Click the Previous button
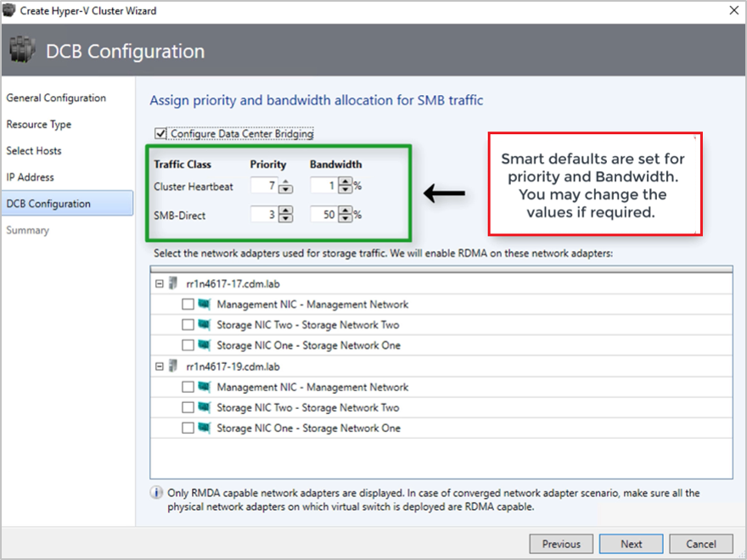Screen dimensions: 747x560 pyautogui.click(x=561, y=544)
